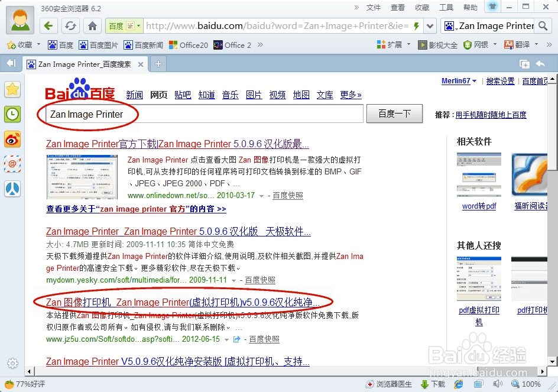Open the pdf虚拟打印 thumbnail
The width and height of the screenshot is (558, 392).
479,279
